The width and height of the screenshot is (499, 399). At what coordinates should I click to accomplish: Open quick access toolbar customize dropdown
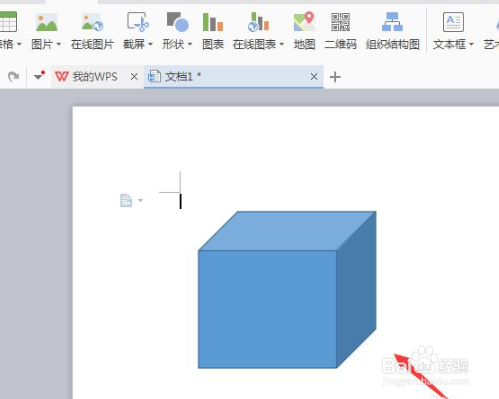coord(39,76)
